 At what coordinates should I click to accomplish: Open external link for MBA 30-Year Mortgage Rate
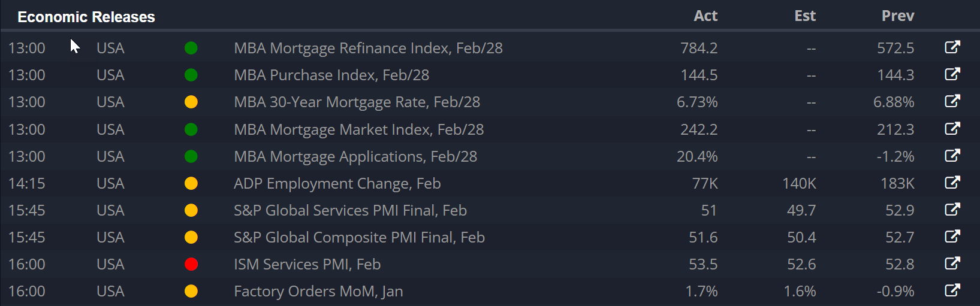coord(952,101)
